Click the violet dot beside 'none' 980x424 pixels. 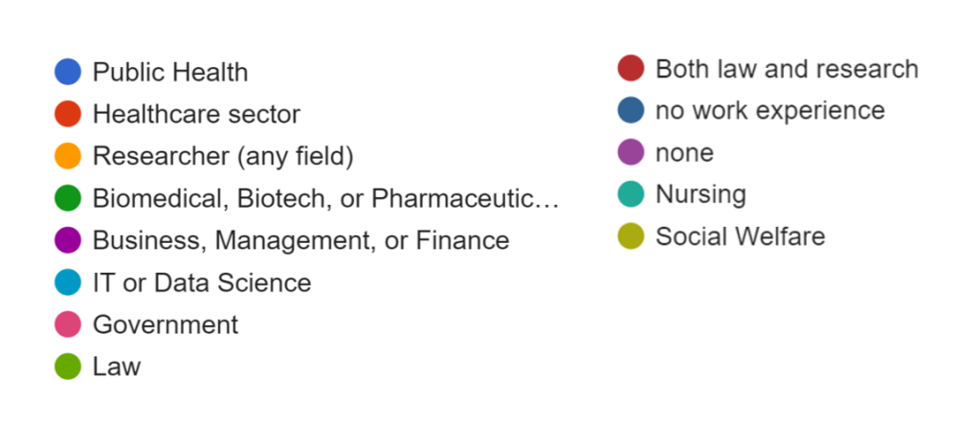tap(631, 152)
